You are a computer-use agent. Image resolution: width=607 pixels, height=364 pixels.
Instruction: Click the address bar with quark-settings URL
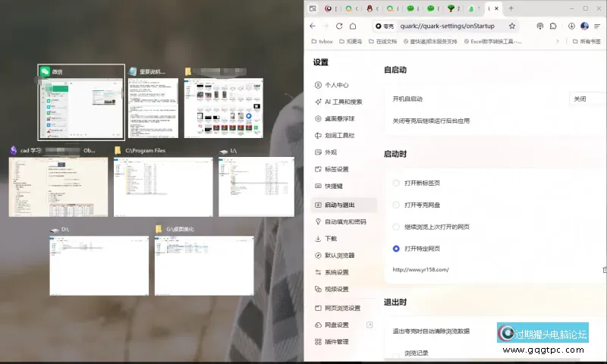tap(447, 26)
